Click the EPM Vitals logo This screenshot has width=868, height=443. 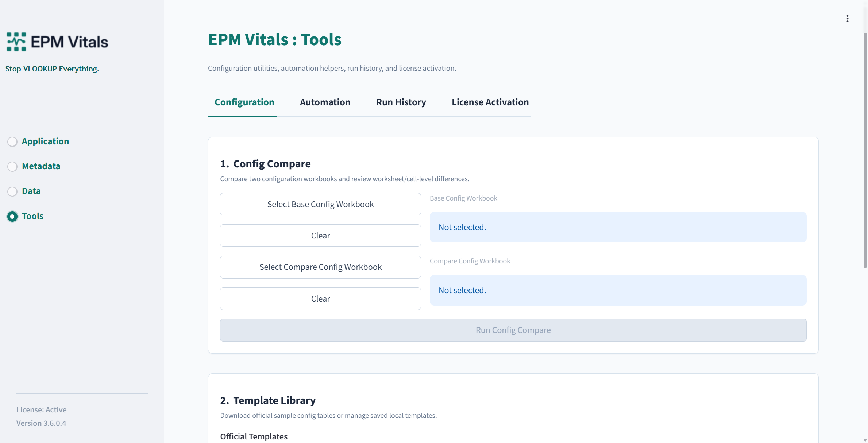(x=57, y=42)
